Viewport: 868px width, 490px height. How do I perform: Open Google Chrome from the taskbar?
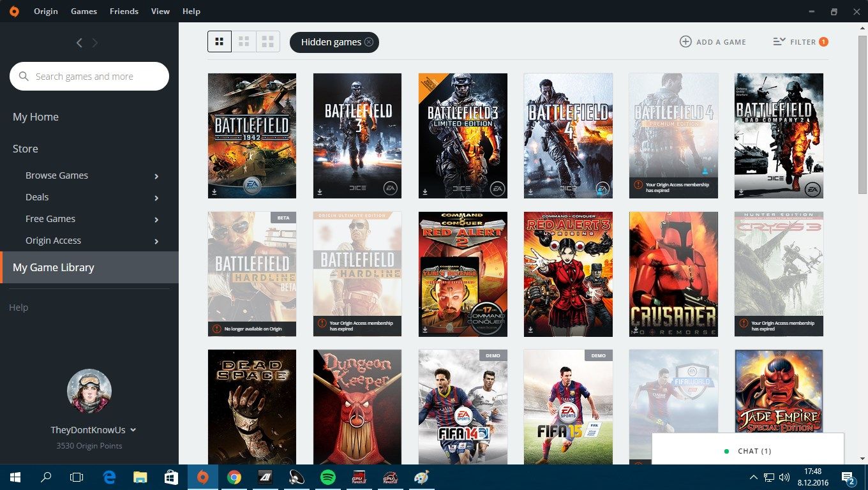(234, 477)
